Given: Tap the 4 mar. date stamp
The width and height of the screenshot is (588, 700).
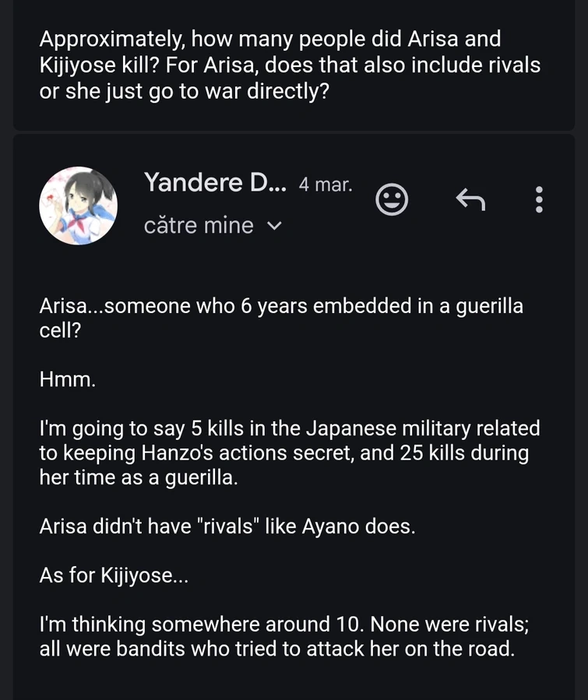Looking at the screenshot, I should click(326, 185).
